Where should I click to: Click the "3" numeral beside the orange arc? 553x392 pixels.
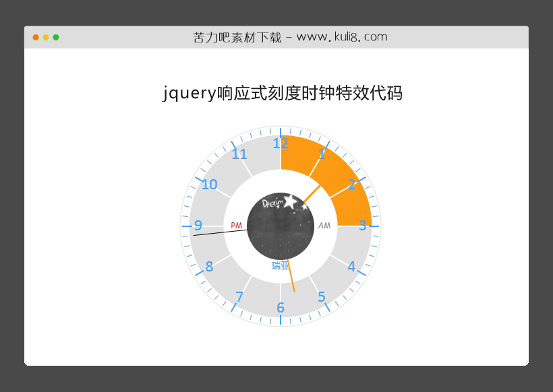click(x=362, y=225)
